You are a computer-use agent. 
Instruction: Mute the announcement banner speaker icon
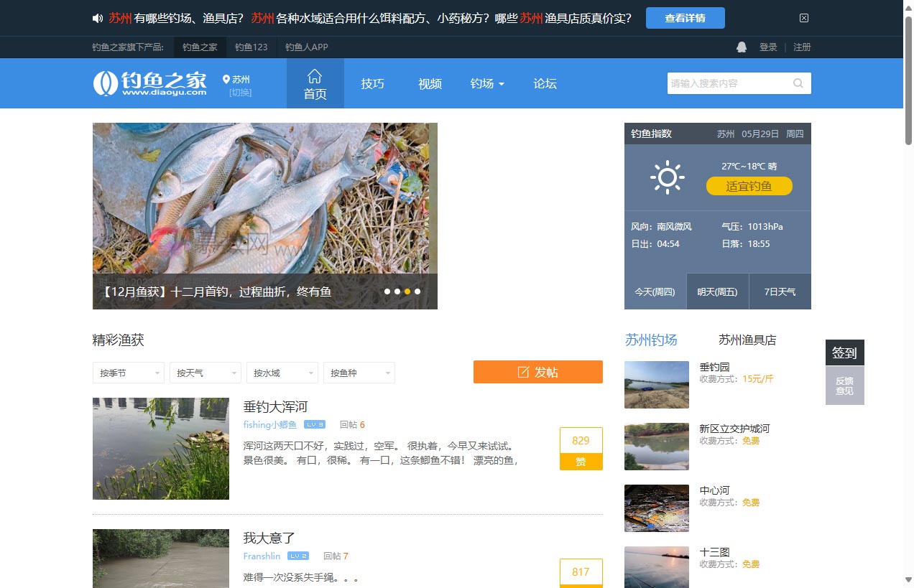click(x=98, y=17)
